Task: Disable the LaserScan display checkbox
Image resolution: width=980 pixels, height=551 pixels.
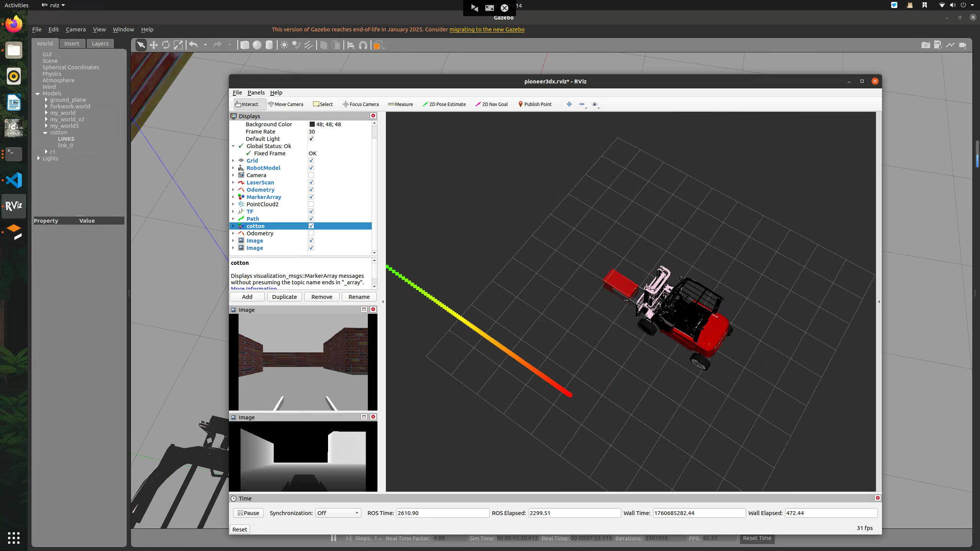Action: pos(311,183)
